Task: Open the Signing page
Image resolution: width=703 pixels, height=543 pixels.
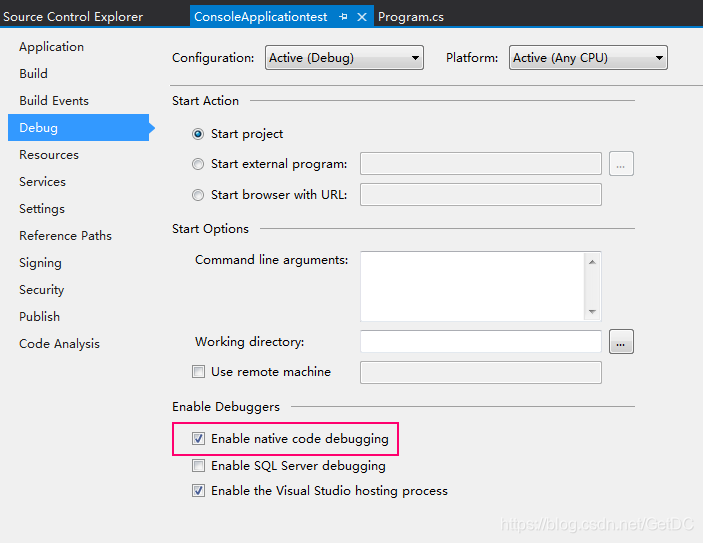Action: coord(40,263)
